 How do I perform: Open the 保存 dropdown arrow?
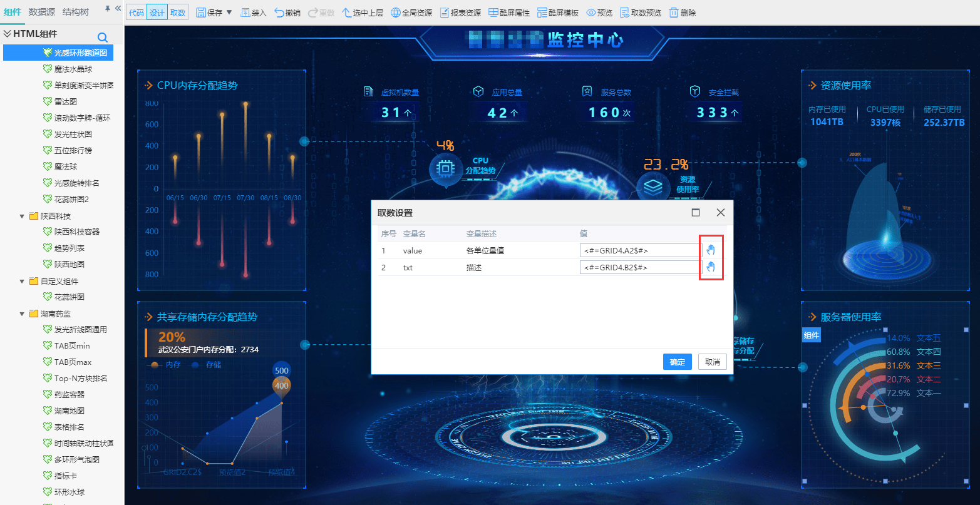229,13
